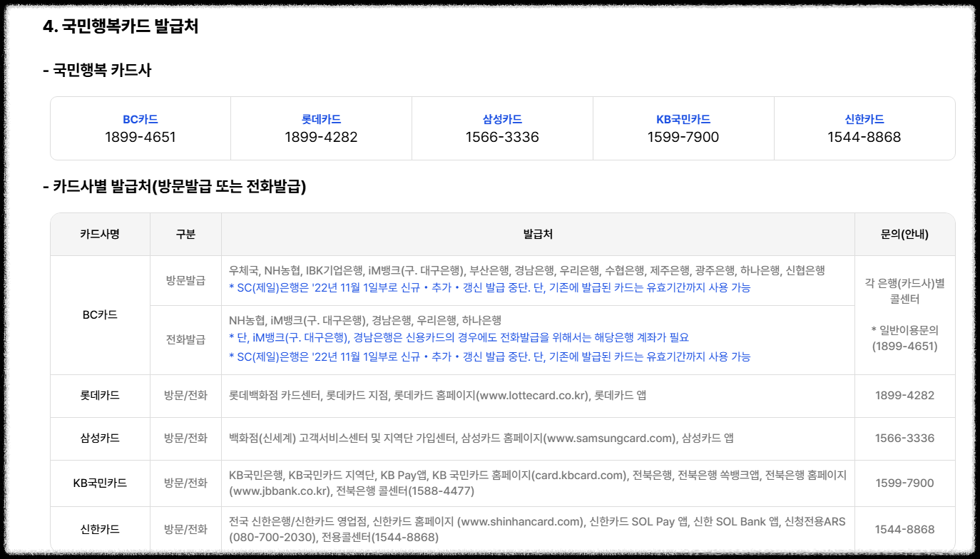Select the subheading 국민행복 카드사
This screenshot has height=559, width=980.
97,70
